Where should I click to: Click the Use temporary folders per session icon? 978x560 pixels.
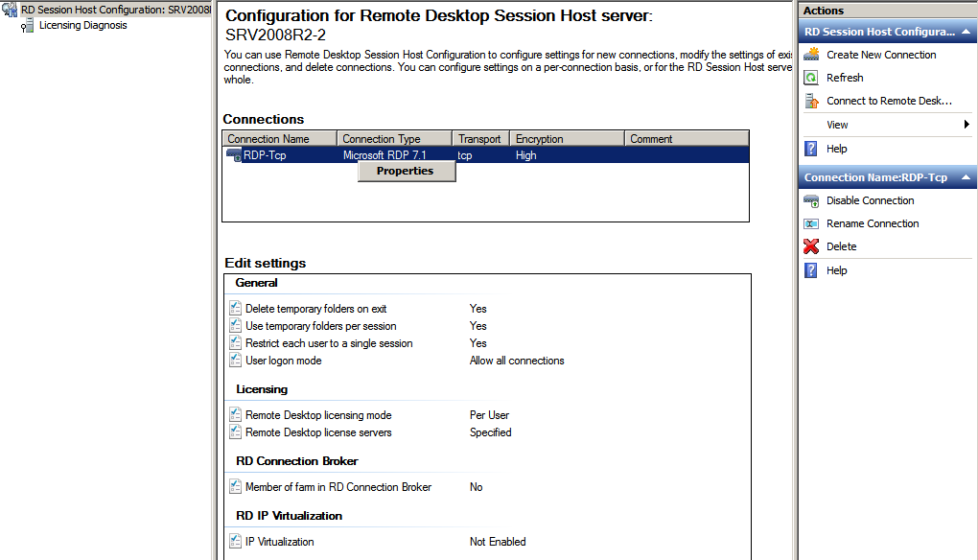(x=235, y=325)
